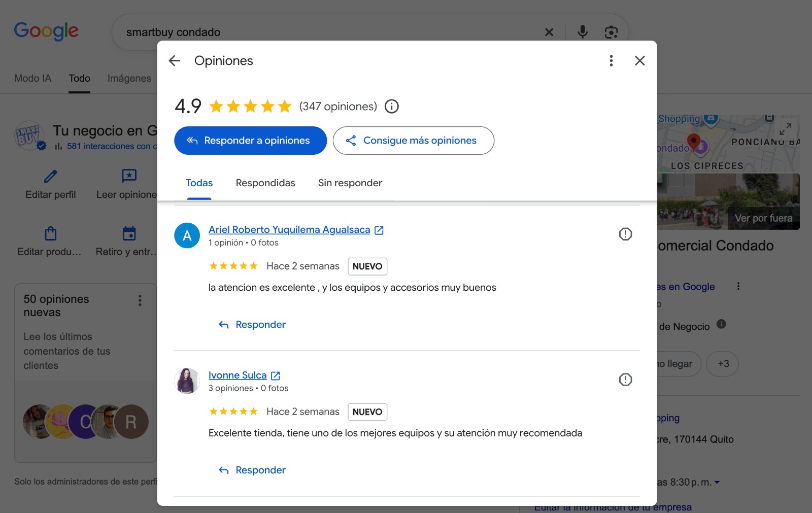Open the three-dot menu next to 'en Google'
Screen dimensions: 812x513
tap(738, 286)
